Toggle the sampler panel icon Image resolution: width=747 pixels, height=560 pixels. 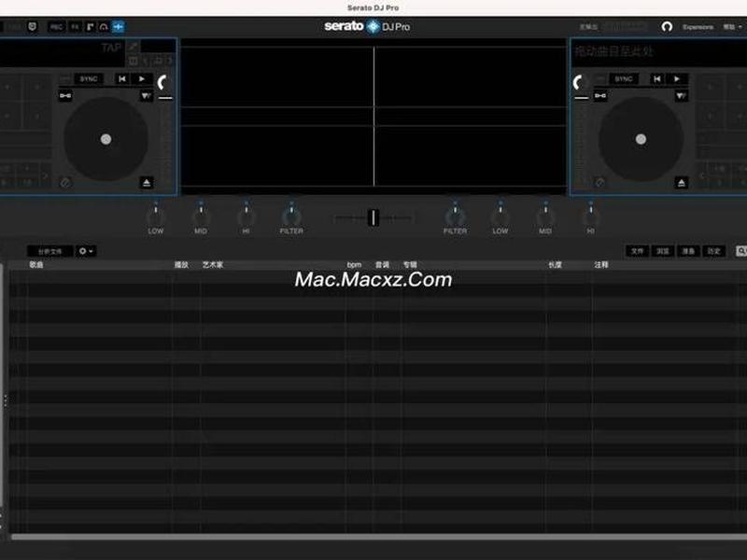coord(90,27)
